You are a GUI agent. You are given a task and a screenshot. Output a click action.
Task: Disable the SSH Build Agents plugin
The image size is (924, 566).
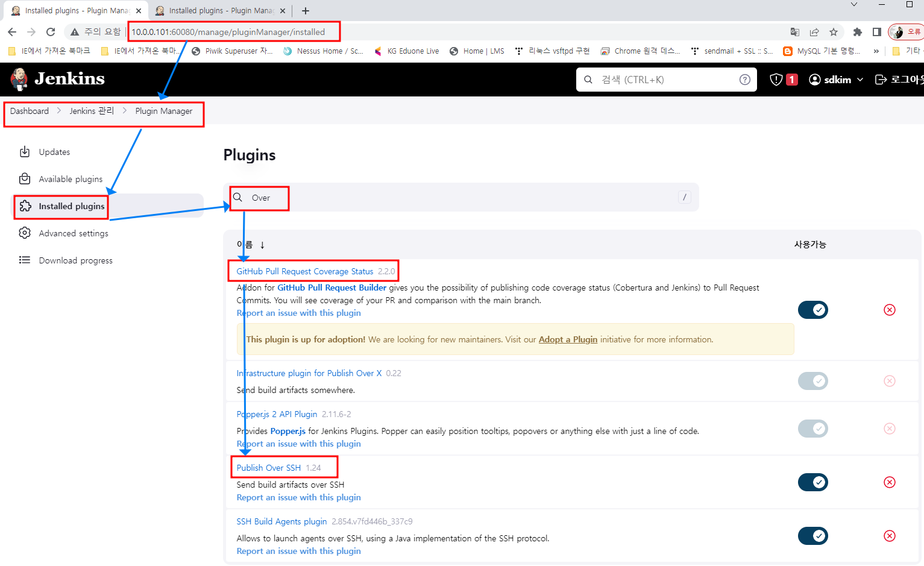[813, 536]
